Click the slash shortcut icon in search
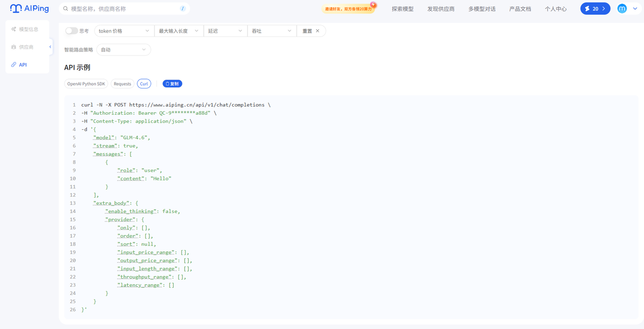This screenshot has width=644, height=329. click(183, 9)
